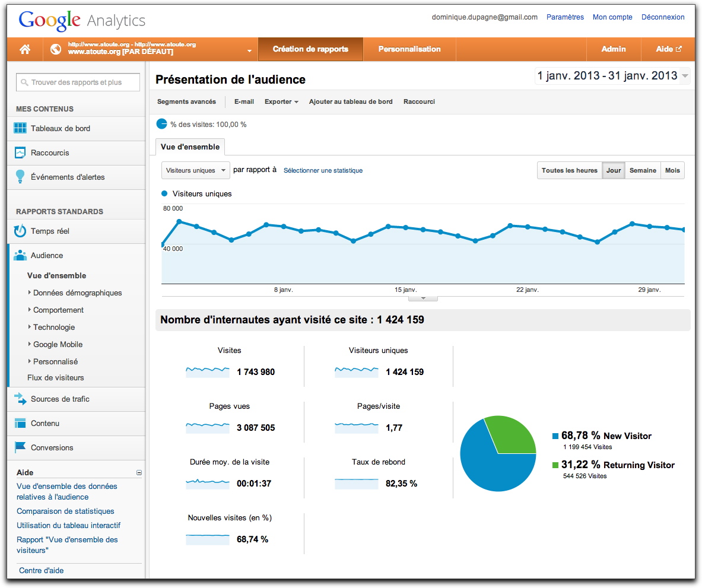This screenshot has width=702, height=588.
Task: Open Événements d'alertes lightbulb icon
Action: (x=20, y=177)
